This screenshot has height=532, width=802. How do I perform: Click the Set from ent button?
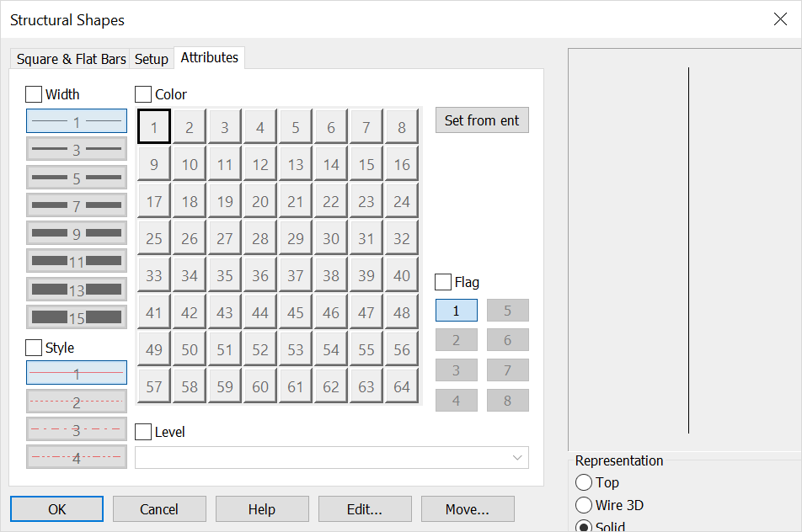click(481, 120)
